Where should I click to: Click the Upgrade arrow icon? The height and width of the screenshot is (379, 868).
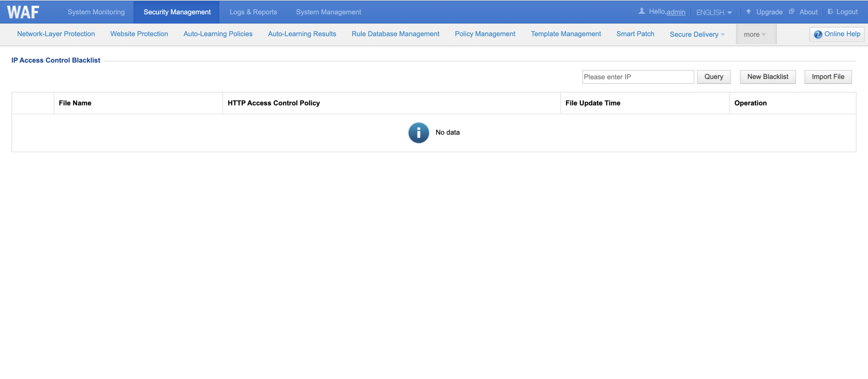(x=749, y=12)
